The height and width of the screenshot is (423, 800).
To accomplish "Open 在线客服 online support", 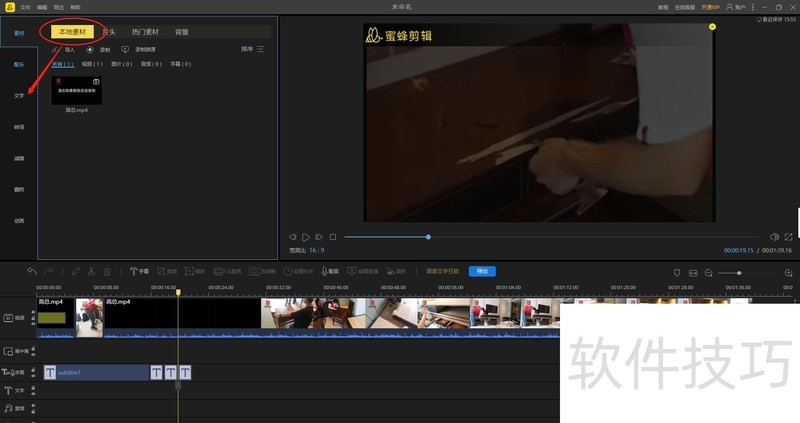I will tap(684, 7).
